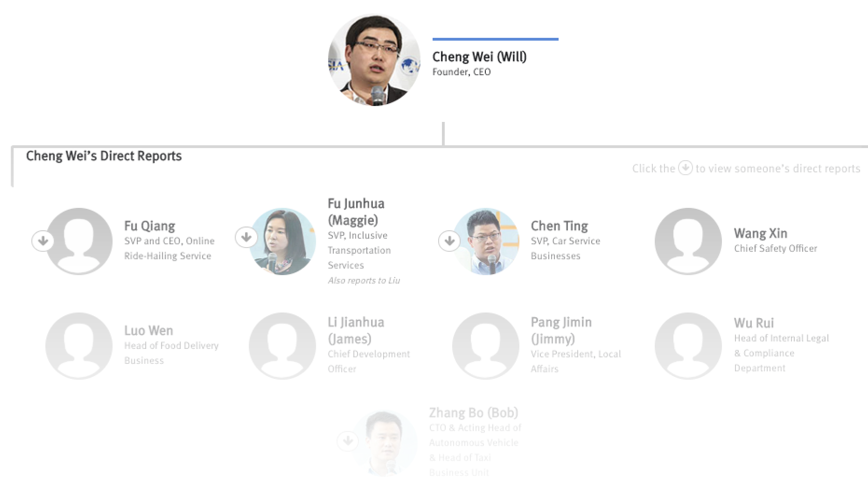
Task: Expand Chen Ting's direct reports arrow
Action: pyautogui.click(x=449, y=241)
